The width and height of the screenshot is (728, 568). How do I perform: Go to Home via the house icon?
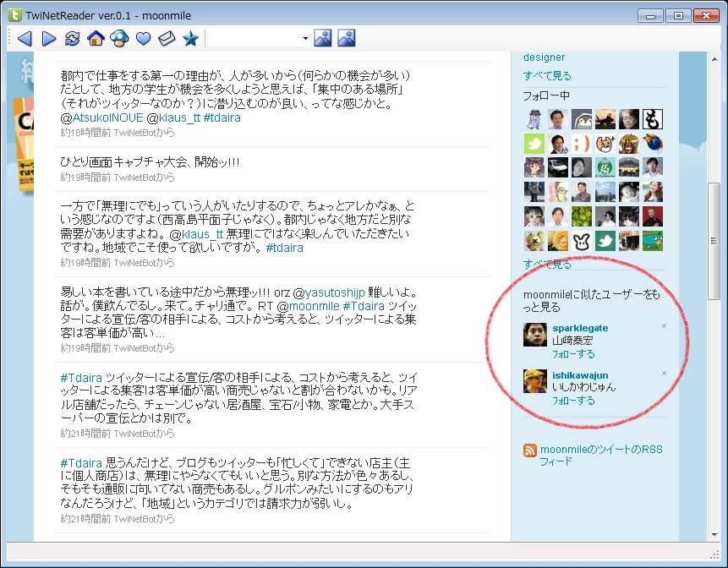[x=96, y=38]
